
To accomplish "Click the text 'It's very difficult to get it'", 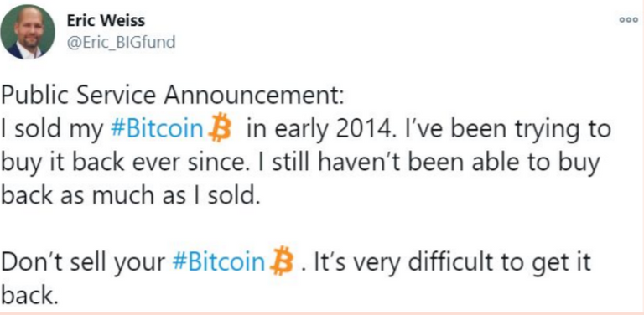I will pyautogui.click(x=453, y=262).
